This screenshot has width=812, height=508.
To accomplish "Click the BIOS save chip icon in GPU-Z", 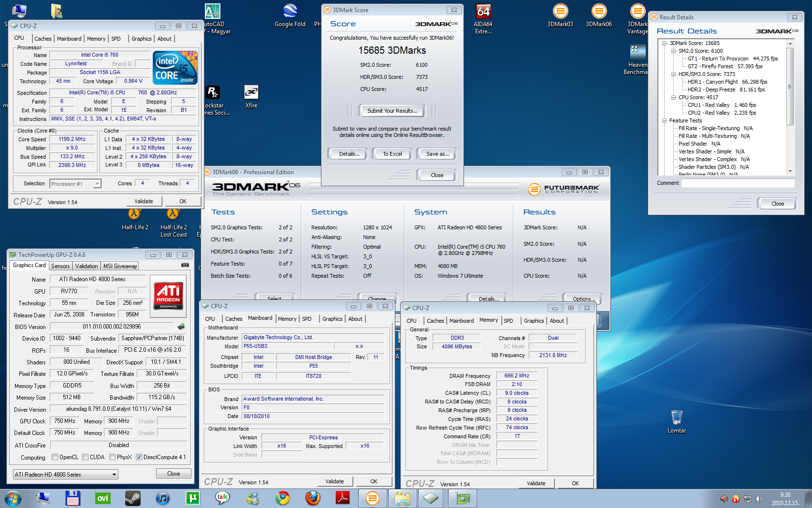I will 182,327.
